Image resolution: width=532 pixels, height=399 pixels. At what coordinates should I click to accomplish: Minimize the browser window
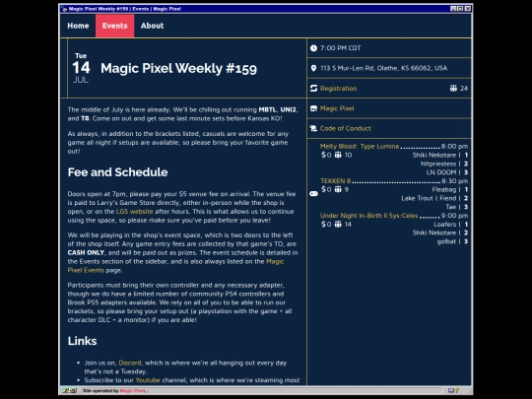453,9
